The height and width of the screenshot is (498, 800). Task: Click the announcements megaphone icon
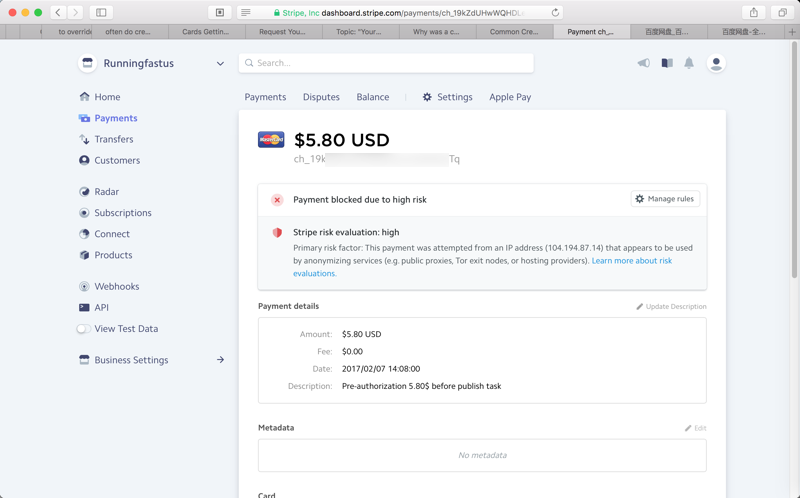tap(643, 63)
